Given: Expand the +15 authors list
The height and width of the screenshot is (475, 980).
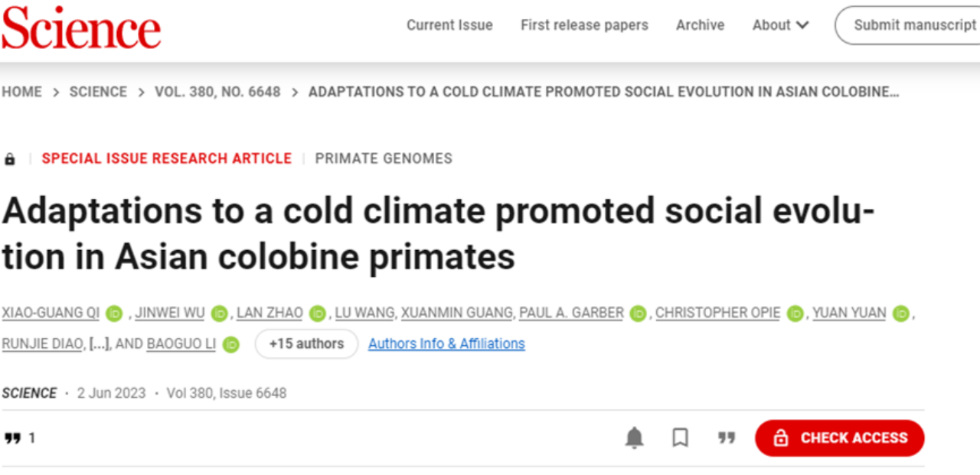Looking at the screenshot, I should pos(306,344).
